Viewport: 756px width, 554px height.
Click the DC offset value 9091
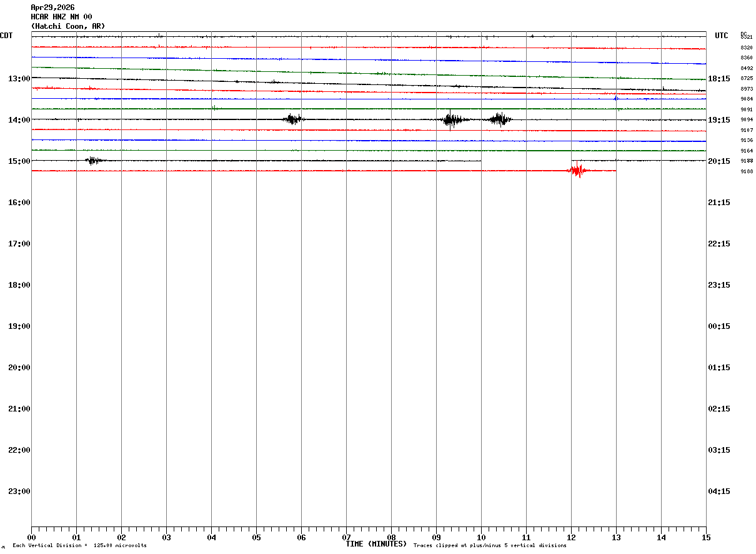point(747,109)
